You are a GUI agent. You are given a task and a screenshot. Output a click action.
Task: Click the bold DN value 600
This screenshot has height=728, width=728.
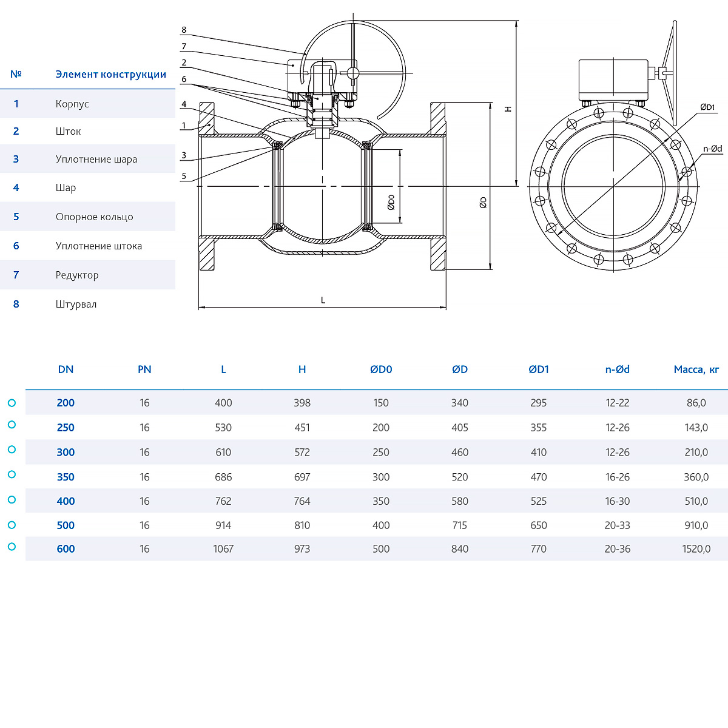click(66, 549)
